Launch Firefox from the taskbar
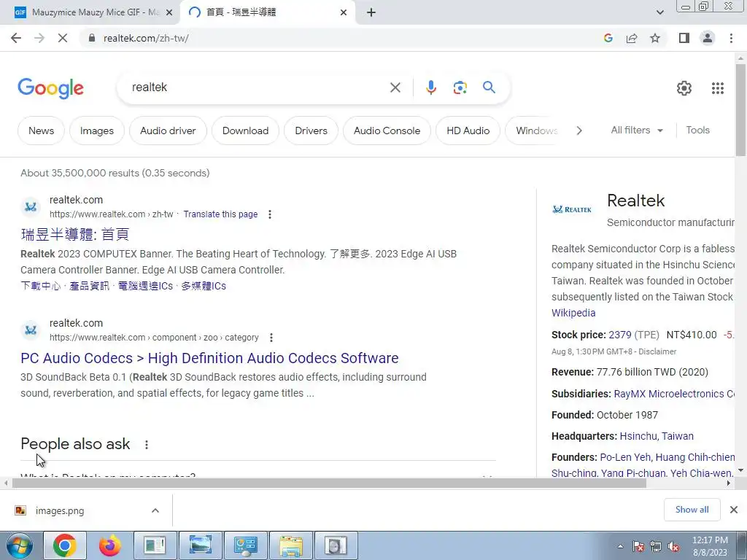Image resolution: width=747 pixels, height=560 pixels. pos(110,545)
